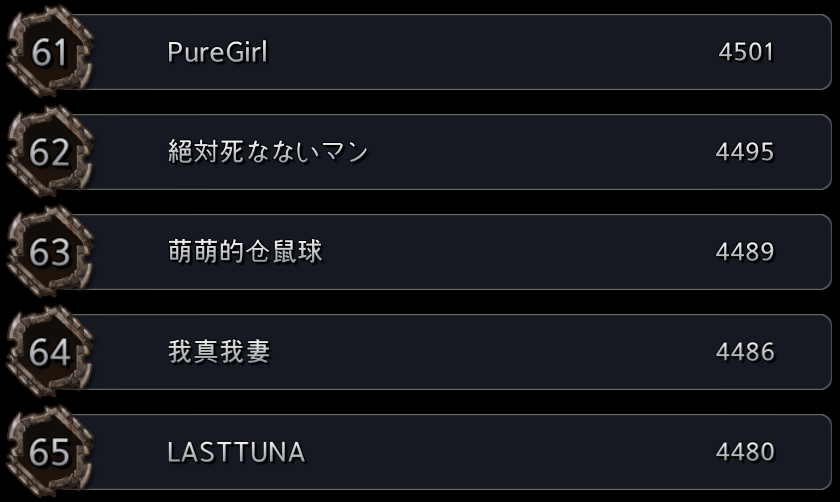Click the score 4495
840x502 pixels.
pyautogui.click(x=745, y=152)
